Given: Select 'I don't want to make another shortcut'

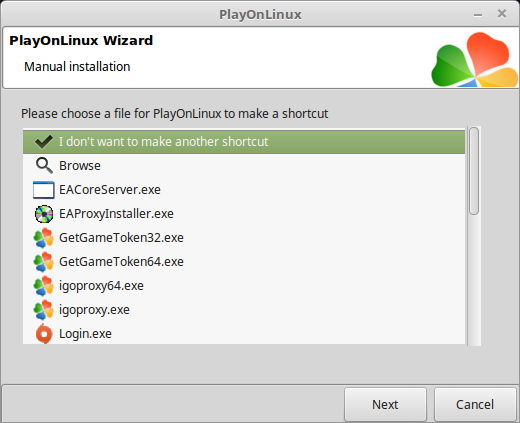Looking at the screenshot, I should click(x=163, y=142).
